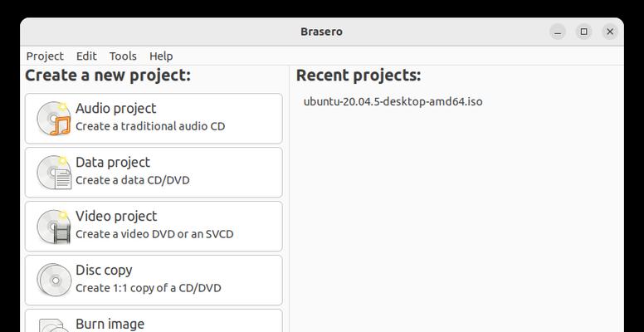This screenshot has height=332, width=644.
Task: Click the Audio project disc icon
Action: 54,119
